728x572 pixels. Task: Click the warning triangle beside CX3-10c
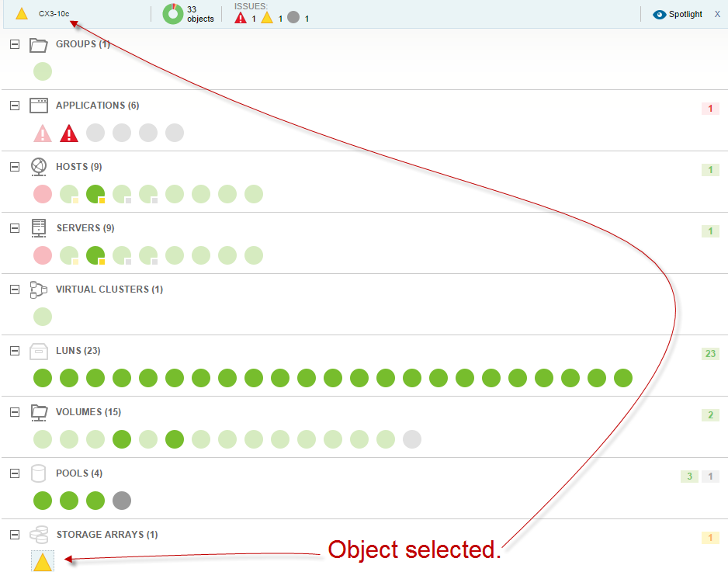click(21, 12)
